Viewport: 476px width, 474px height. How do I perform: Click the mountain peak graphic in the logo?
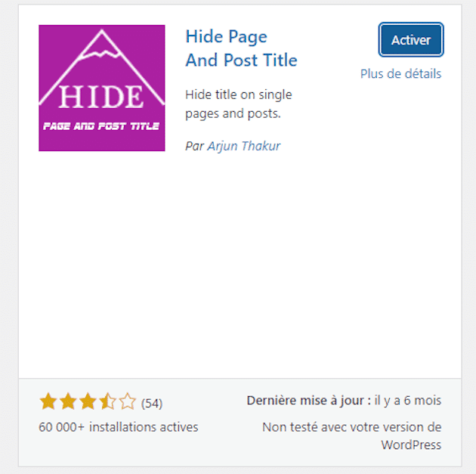102,44
